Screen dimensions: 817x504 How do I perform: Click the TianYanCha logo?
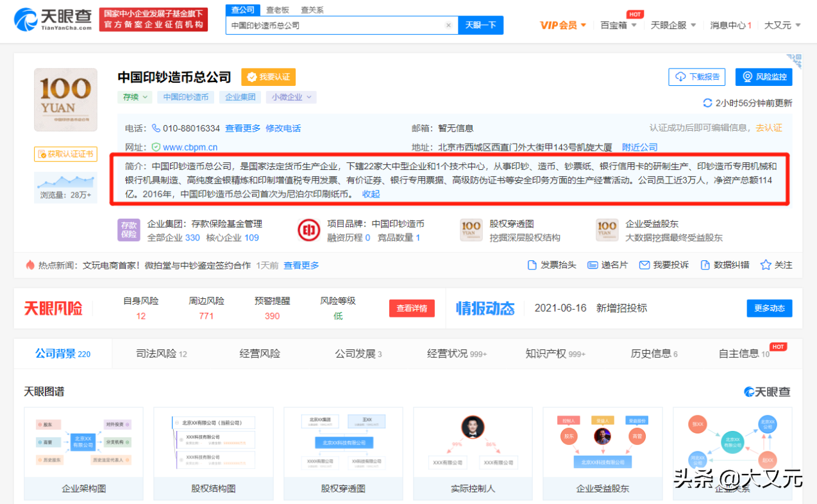click(x=53, y=19)
